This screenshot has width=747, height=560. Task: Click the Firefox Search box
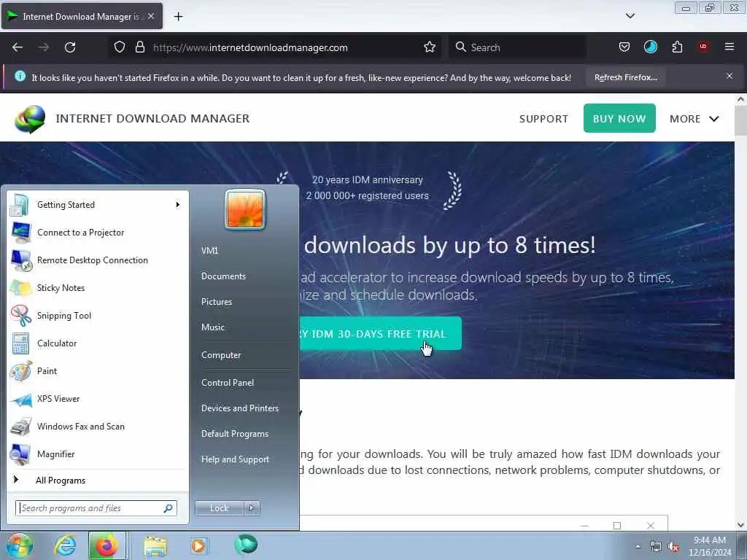(x=517, y=47)
